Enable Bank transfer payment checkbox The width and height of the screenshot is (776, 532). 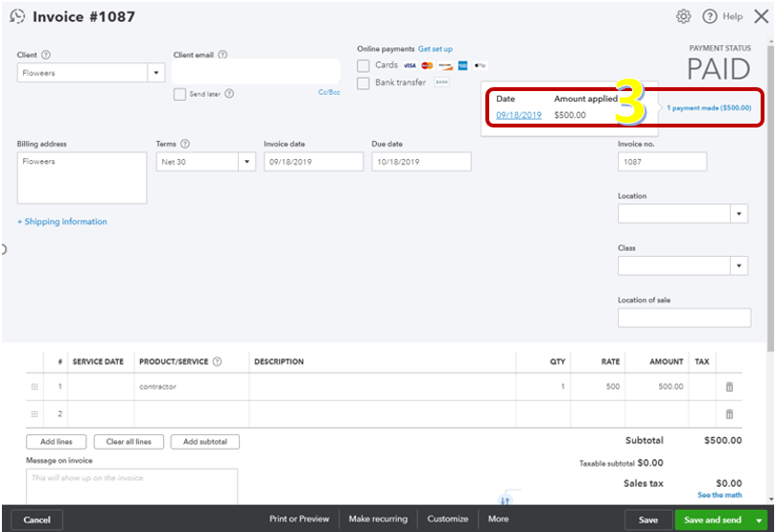coord(364,83)
